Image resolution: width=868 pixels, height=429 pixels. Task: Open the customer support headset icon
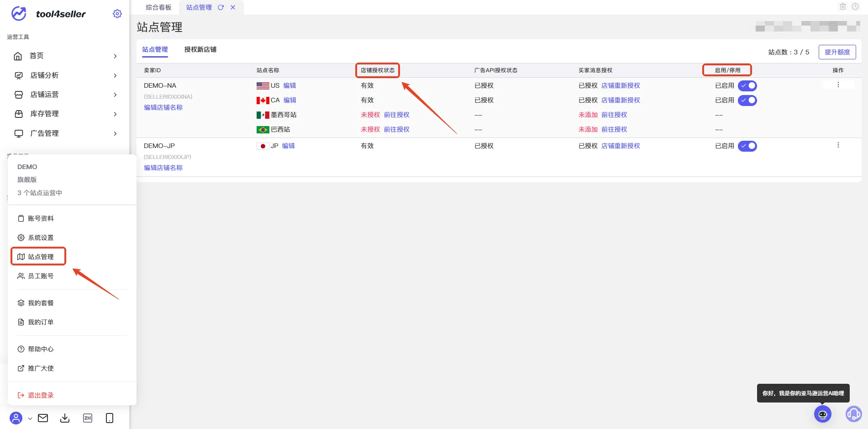coord(854,414)
